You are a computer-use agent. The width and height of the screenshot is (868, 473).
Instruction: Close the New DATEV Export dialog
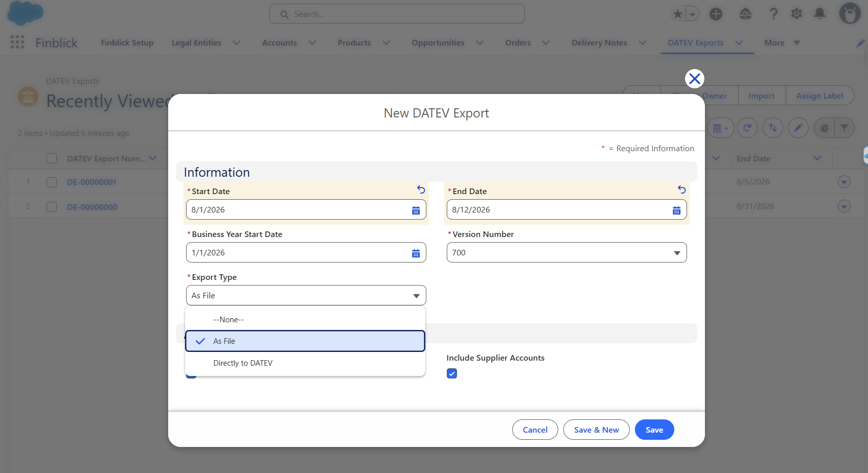pos(694,79)
